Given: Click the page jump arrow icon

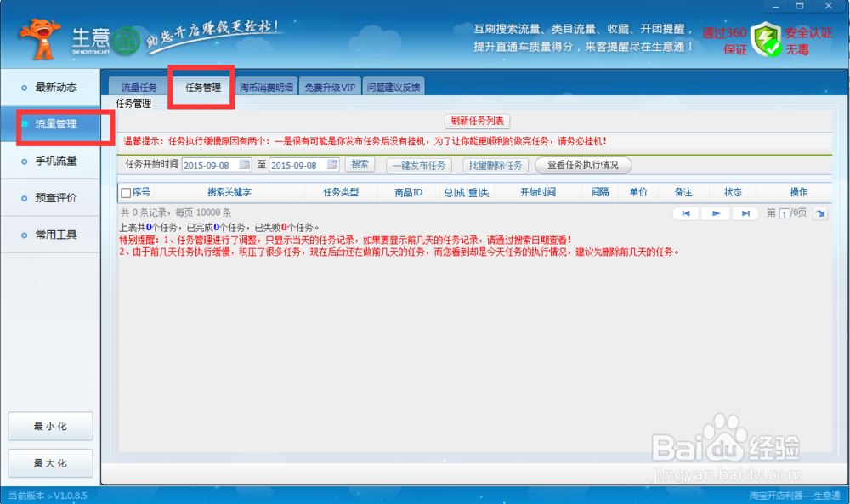Looking at the screenshot, I should coord(819,213).
